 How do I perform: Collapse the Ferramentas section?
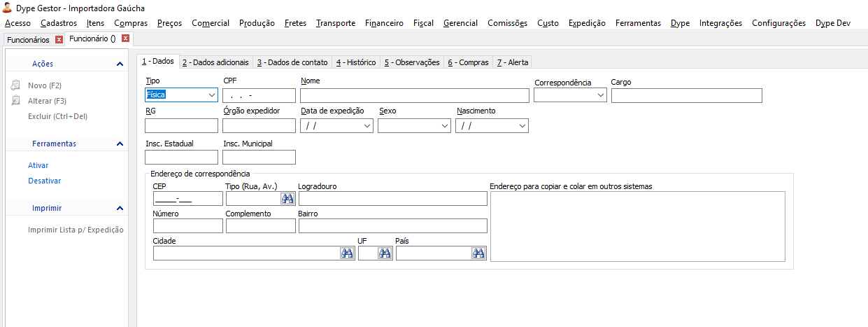coord(120,144)
